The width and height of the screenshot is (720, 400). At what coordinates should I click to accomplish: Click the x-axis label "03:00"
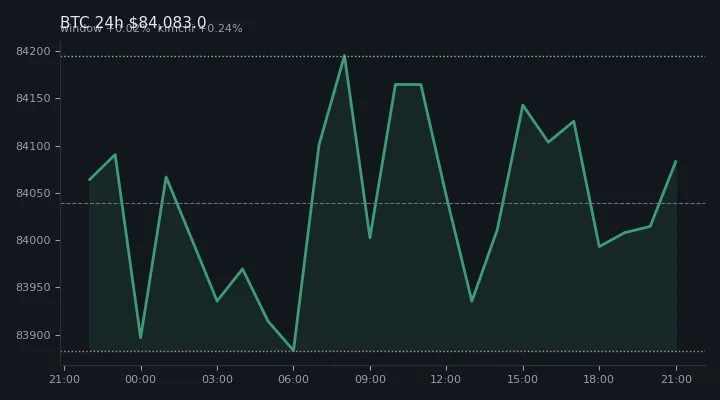click(217, 379)
